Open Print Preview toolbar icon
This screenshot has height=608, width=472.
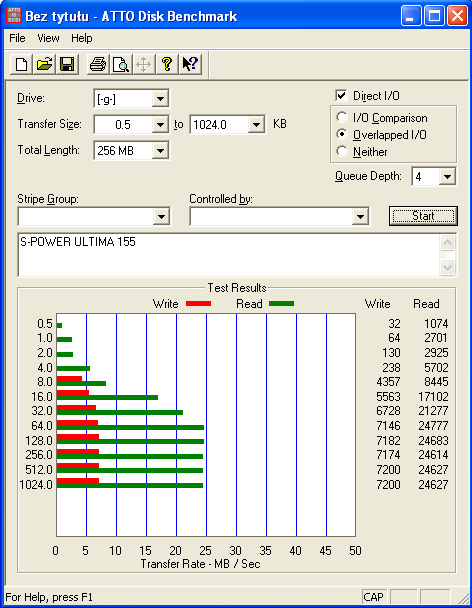tap(121, 64)
